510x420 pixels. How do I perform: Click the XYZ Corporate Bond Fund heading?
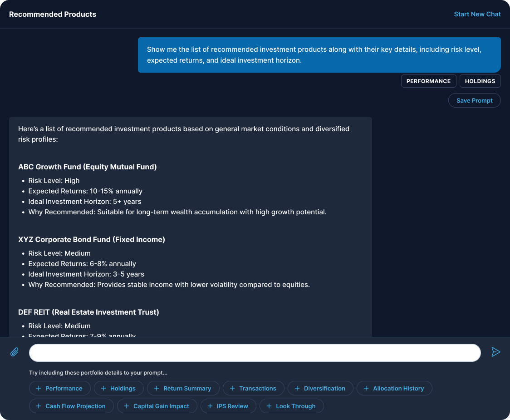92,239
